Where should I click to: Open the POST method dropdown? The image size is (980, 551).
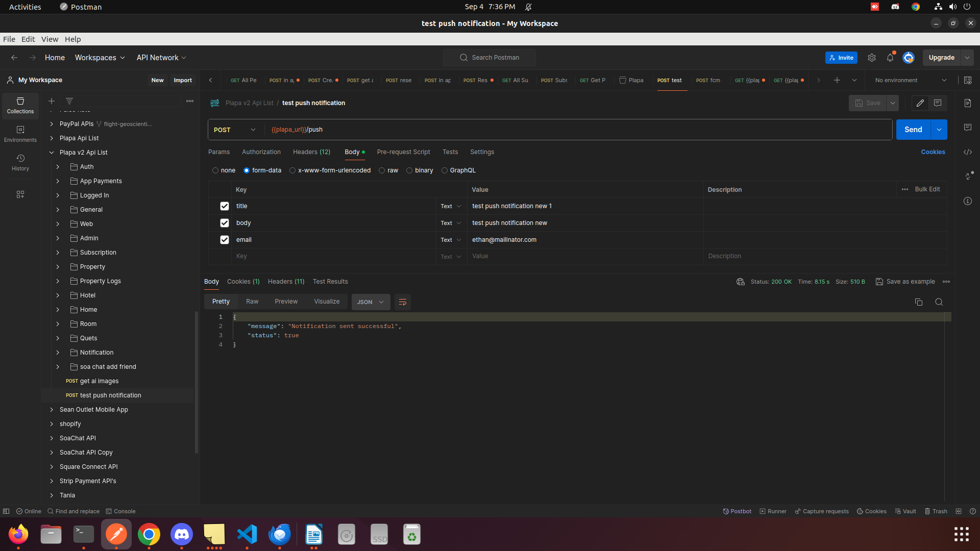pyautogui.click(x=235, y=130)
